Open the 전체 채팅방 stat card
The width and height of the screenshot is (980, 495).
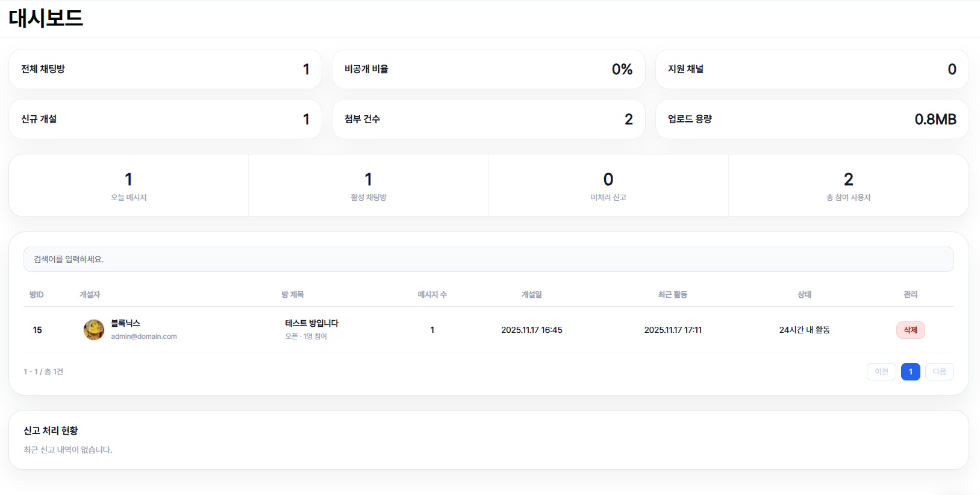tap(165, 69)
